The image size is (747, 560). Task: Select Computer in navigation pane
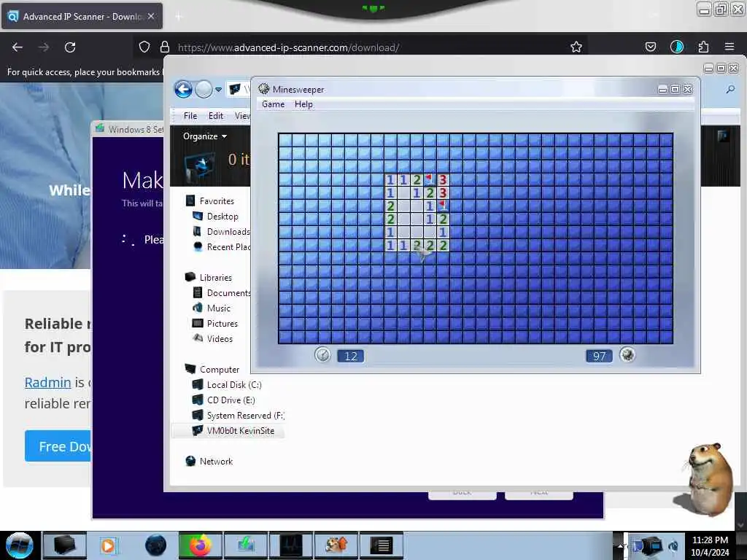pyautogui.click(x=219, y=370)
